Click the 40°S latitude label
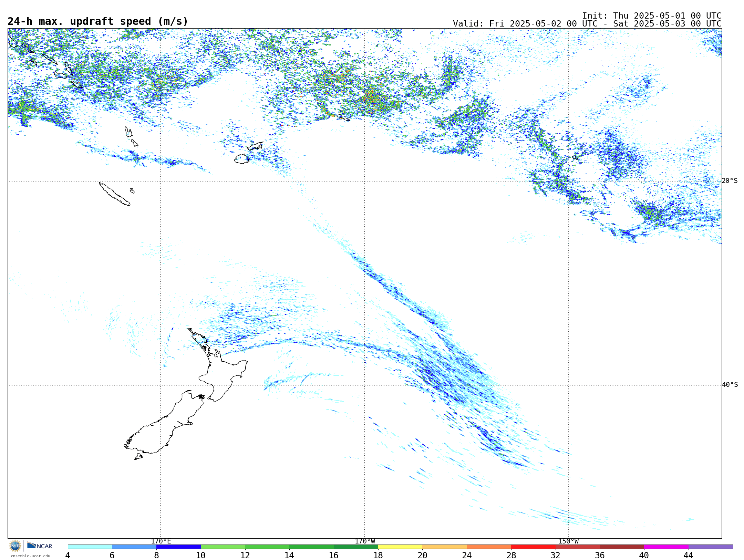Screen dimensions: 744x560 click(730, 385)
